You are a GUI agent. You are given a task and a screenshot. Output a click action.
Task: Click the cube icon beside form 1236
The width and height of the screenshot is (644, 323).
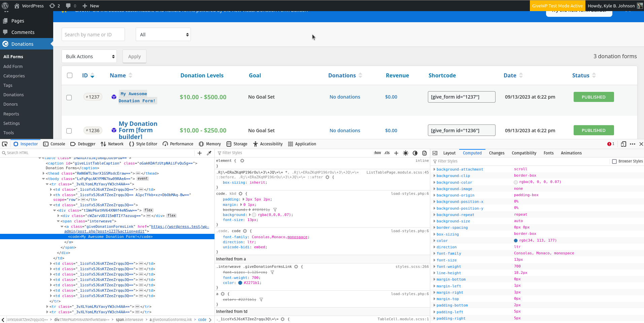point(114,130)
